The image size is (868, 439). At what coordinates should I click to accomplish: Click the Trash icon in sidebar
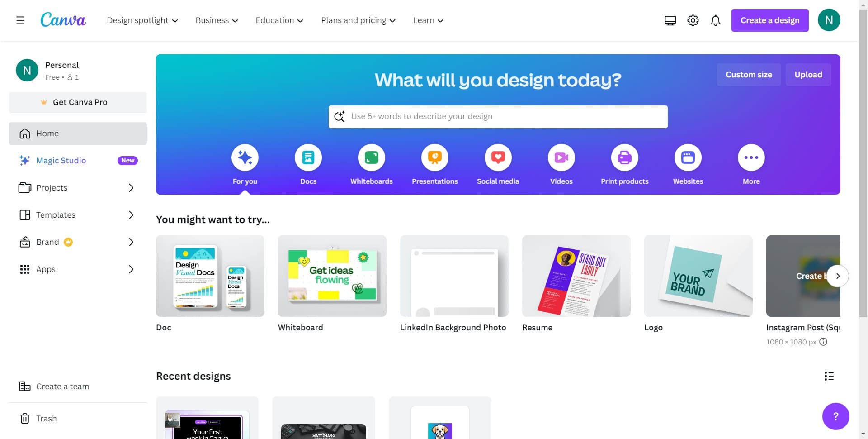25,418
